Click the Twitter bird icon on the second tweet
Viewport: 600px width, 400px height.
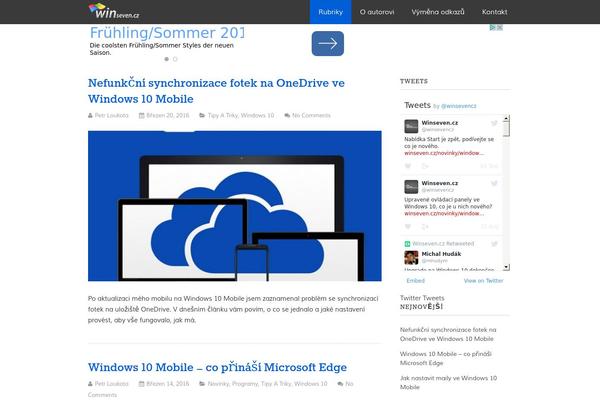(x=494, y=183)
